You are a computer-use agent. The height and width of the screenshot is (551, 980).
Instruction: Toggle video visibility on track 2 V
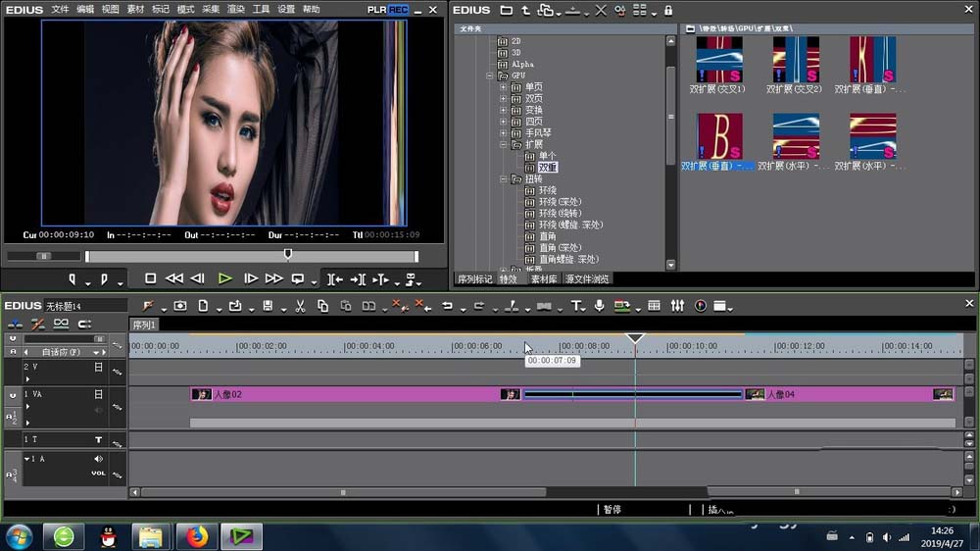(x=98, y=367)
